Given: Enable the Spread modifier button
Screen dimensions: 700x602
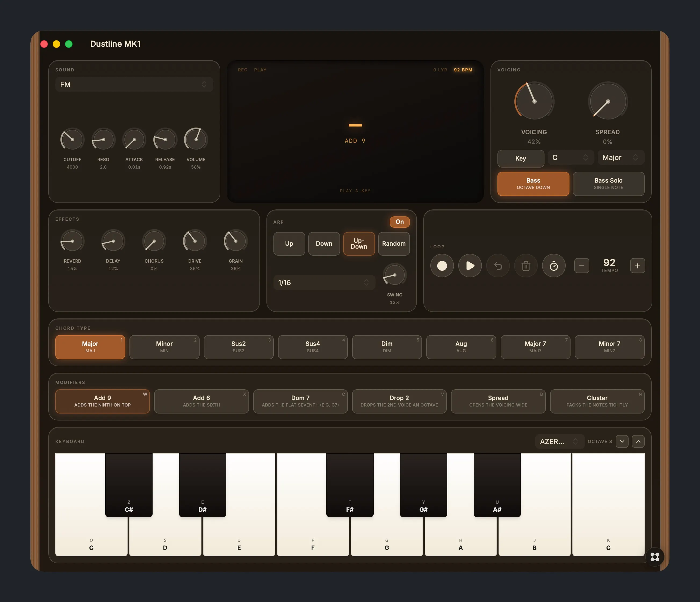Looking at the screenshot, I should pyautogui.click(x=498, y=401).
